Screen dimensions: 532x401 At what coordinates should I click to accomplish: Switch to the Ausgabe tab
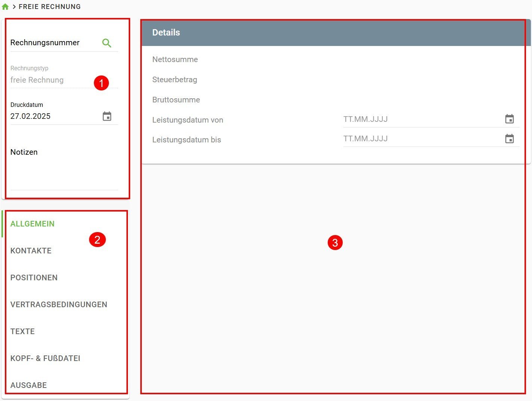tap(28, 385)
